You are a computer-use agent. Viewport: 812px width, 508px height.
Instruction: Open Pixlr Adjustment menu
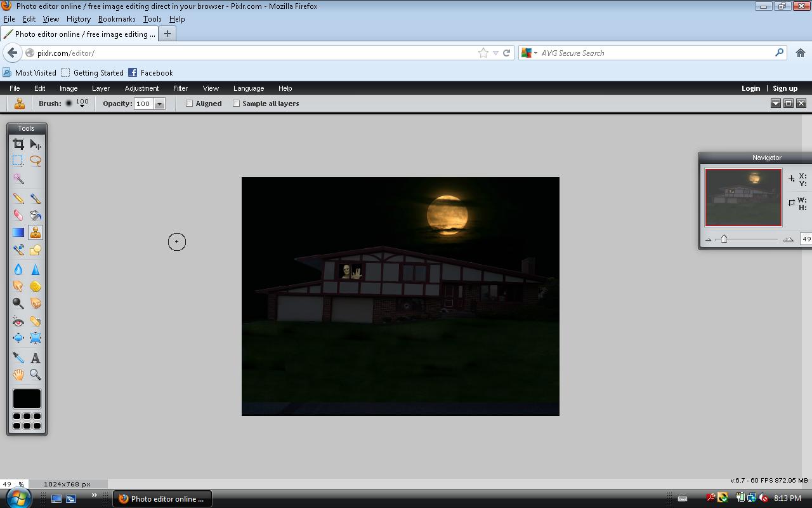(x=141, y=88)
